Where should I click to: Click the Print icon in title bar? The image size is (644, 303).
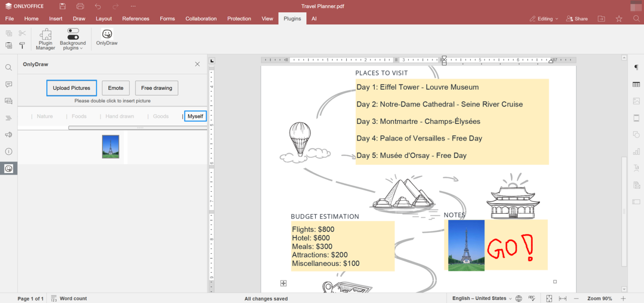click(80, 6)
